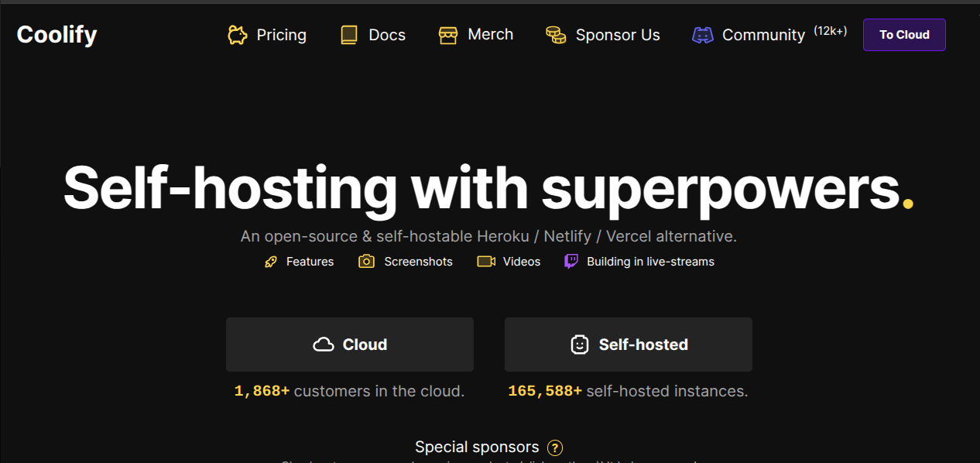Click the Coolify logo text
This screenshot has height=463, width=980.
tap(57, 35)
